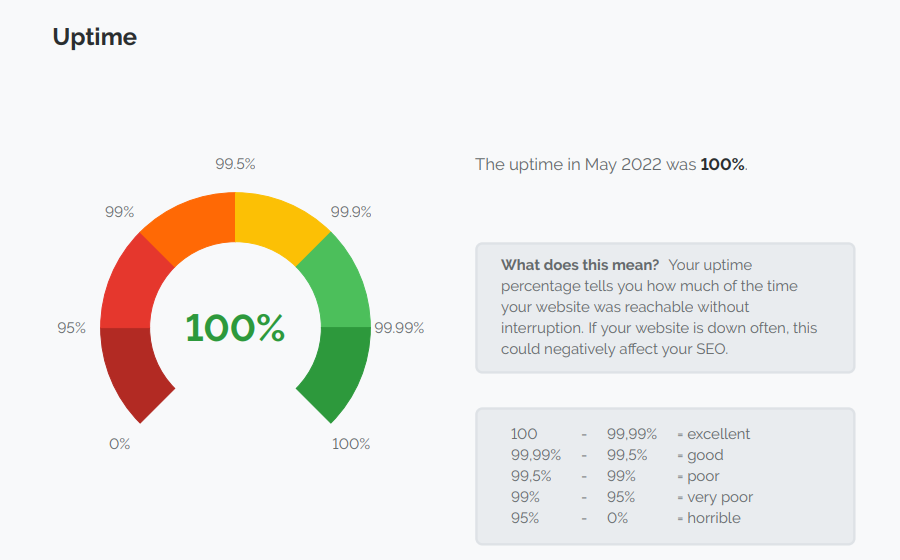Click the dark green gauge segment
Image resolution: width=900 pixels, height=560 pixels.
click(x=338, y=372)
